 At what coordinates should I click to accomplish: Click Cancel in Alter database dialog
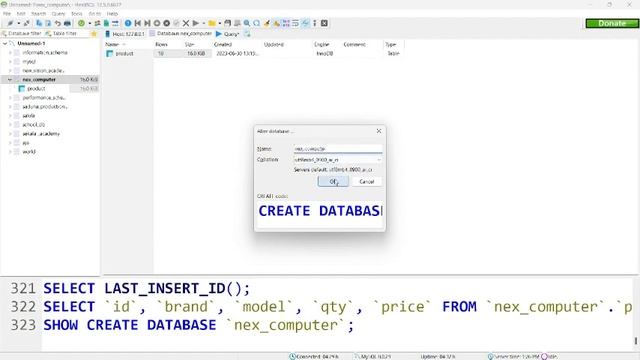pyautogui.click(x=367, y=181)
